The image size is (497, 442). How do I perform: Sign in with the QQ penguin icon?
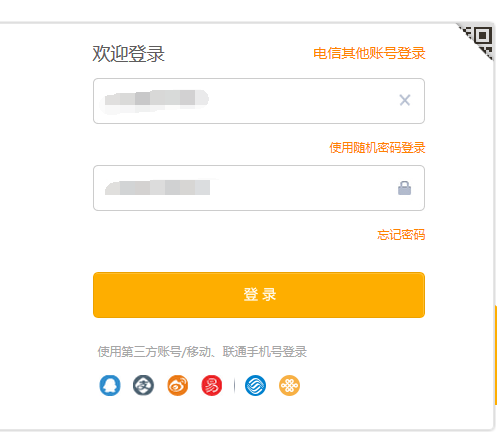click(110, 385)
